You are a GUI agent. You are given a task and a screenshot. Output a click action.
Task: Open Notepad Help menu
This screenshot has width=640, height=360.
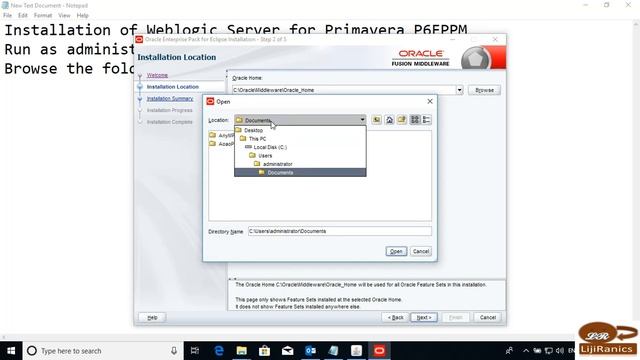82,16
